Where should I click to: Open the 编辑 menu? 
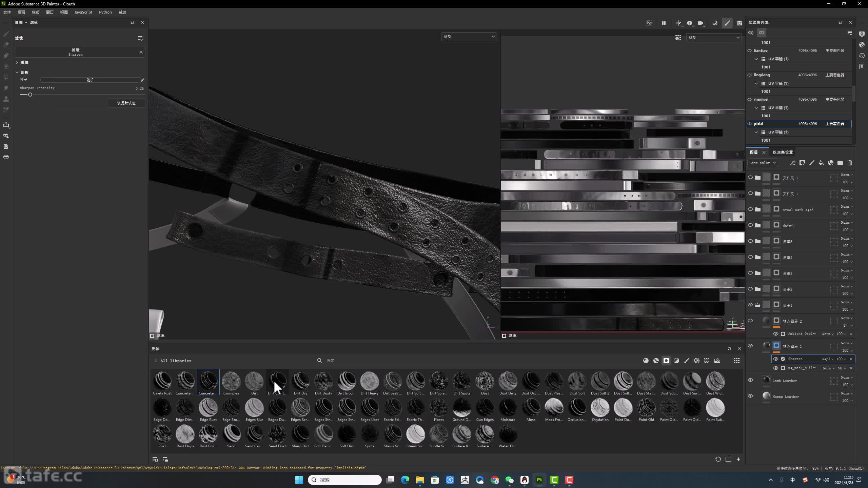click(21, 12)
